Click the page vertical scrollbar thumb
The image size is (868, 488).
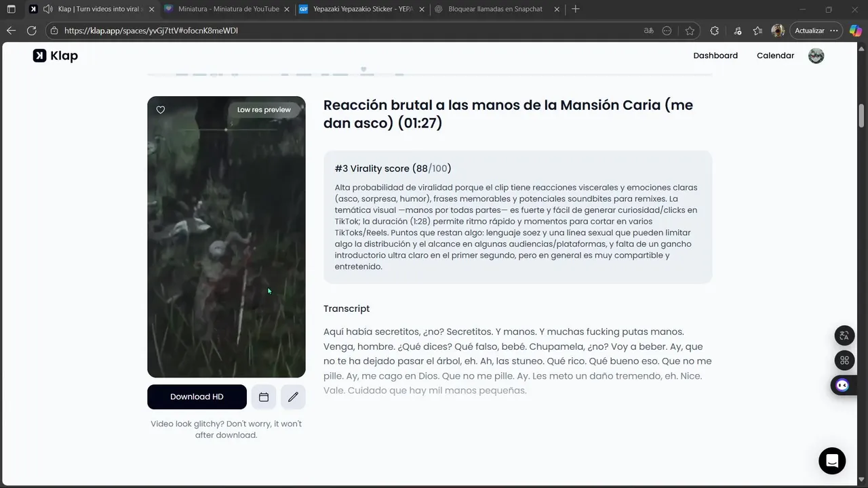coord(862,115)
